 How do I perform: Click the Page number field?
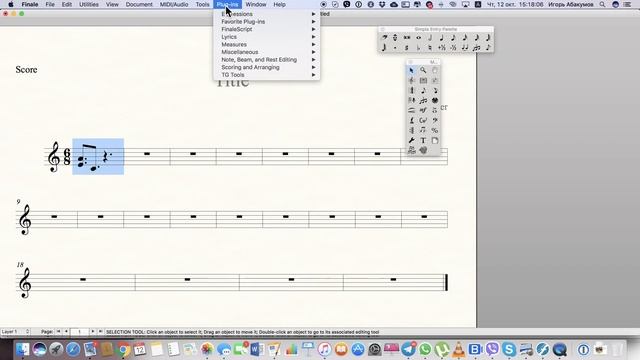tap(80, 332)
